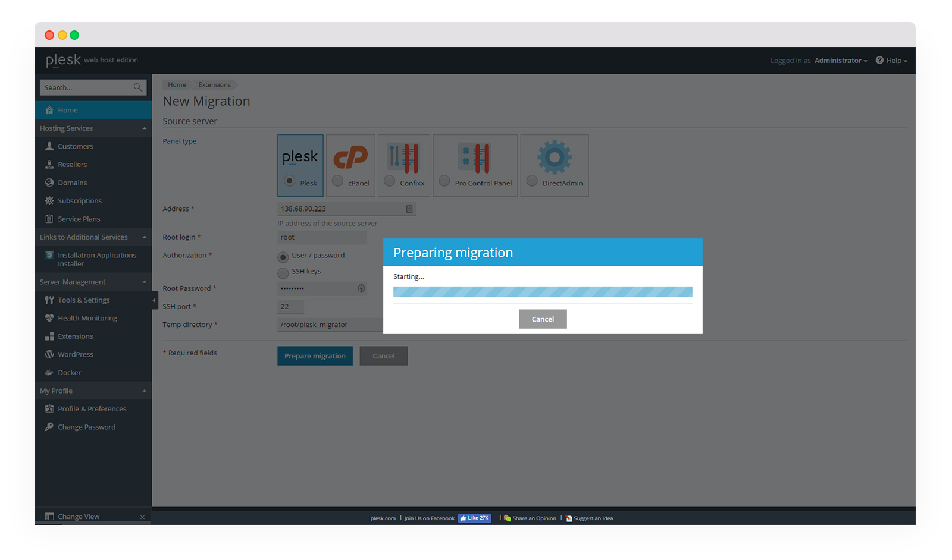The height and width of the screenshot is (560, 952).
Task: Open the WordPress toolkit
Action: click(x=75, y=354)
